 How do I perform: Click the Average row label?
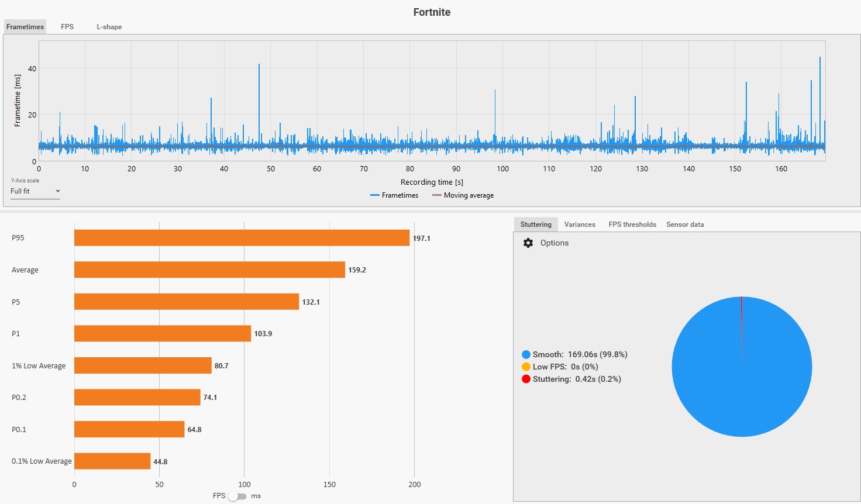coord(25,270)
